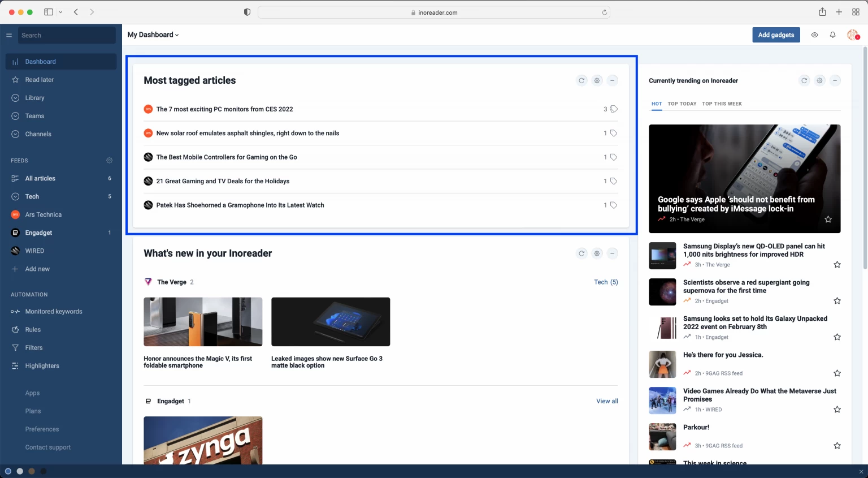This screenshot has height=478, width=868.
Task: Select Monitored keywords in the sidebar
Action: tap(54, 311)
